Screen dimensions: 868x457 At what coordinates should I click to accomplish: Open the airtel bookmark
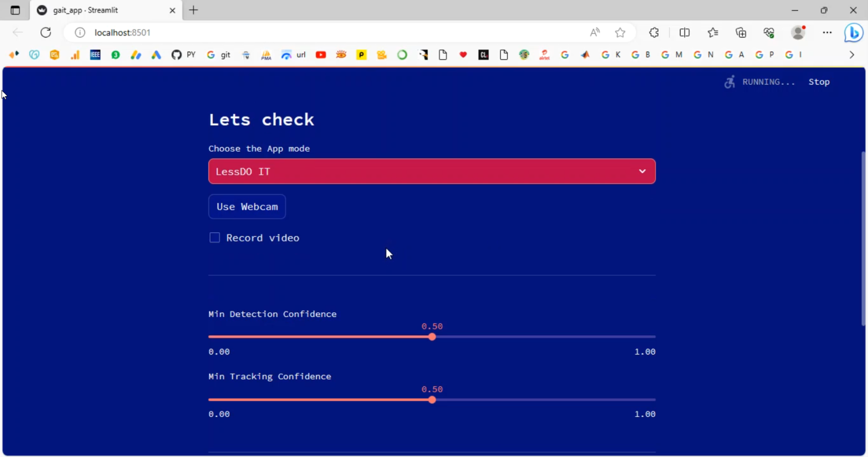[545, 55]
